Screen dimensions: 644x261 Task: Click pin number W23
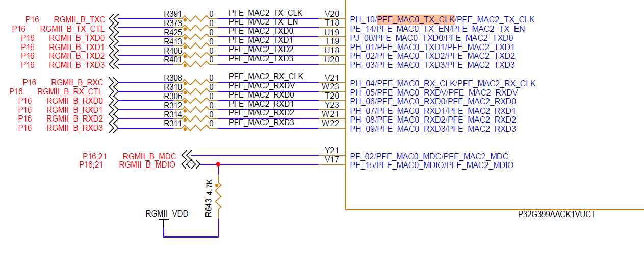[330, 87]
